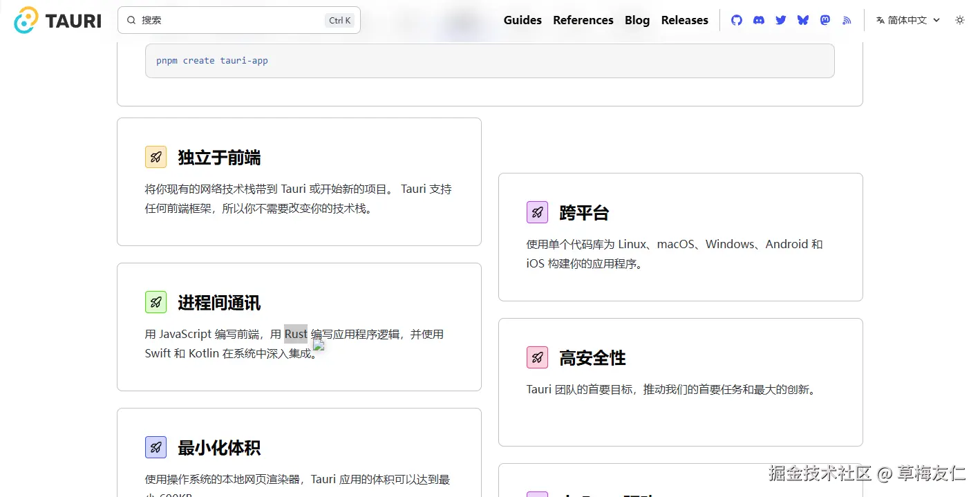Open the Bluesky butterfly icon link
Image resolution: width=980 pixels, height=497 pixels.
click(x=803, y=20)
